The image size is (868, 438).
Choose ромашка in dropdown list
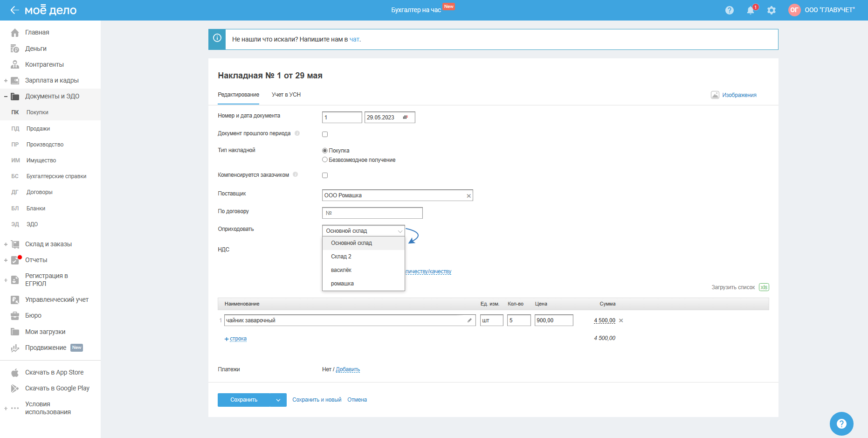pyautogui.click(x=364, y=284)
